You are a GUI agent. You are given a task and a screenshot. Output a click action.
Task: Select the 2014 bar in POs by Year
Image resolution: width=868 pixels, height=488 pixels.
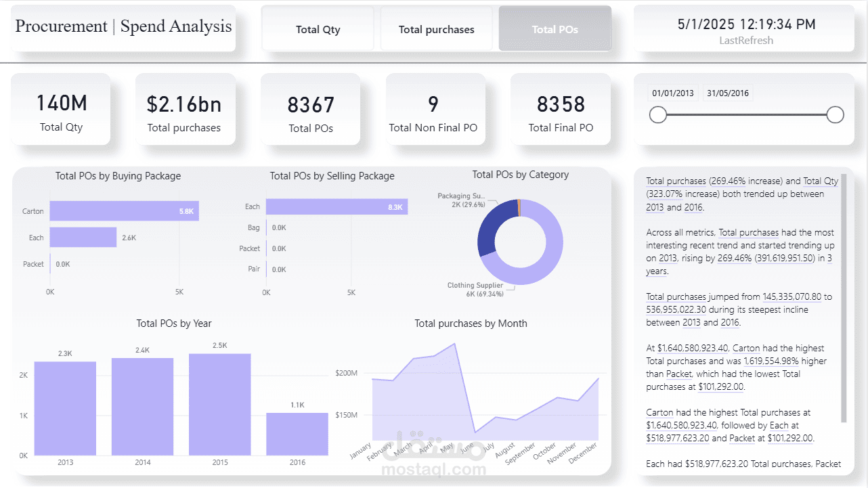(x=142, y=407)
